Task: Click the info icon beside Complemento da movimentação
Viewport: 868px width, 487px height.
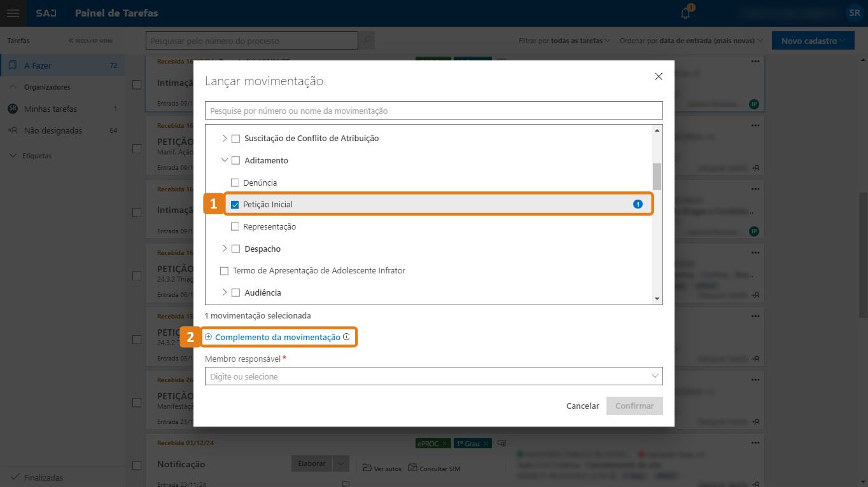Action: pos(347,337)
